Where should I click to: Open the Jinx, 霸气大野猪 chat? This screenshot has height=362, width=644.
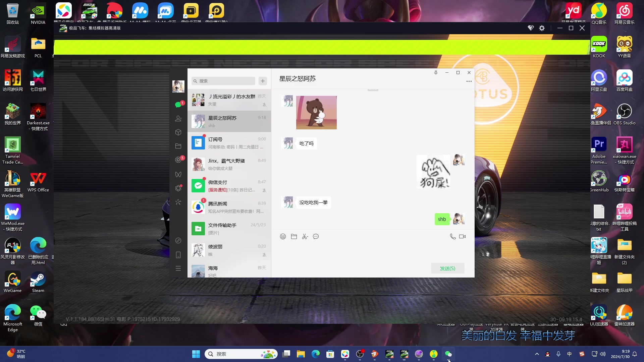pos(229,164)
